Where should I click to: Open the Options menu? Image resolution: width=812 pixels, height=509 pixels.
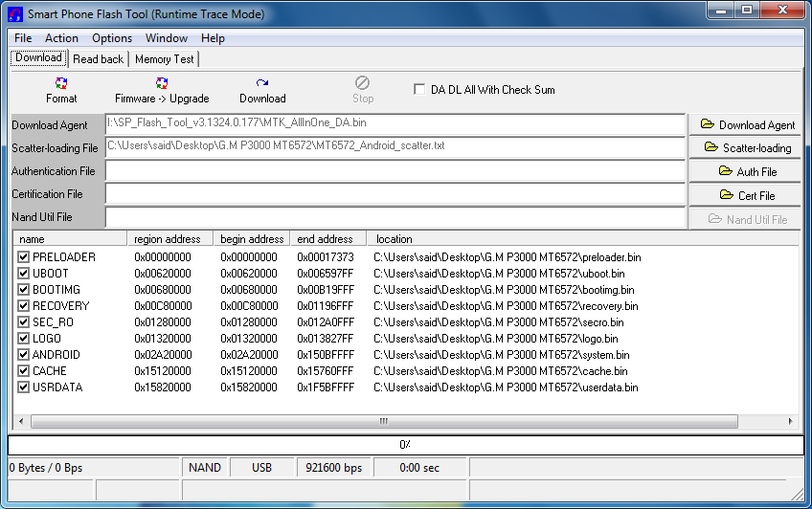point(112,38)
